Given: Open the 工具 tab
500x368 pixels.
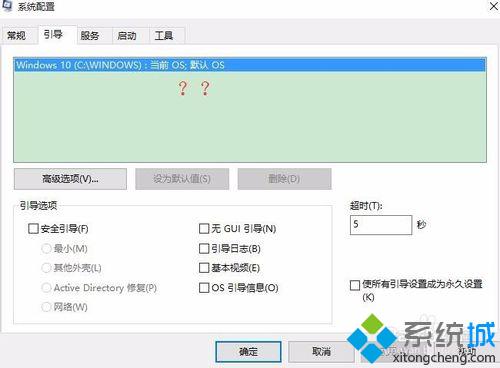Looking at the screenshot, I should [x=166, y=35].
